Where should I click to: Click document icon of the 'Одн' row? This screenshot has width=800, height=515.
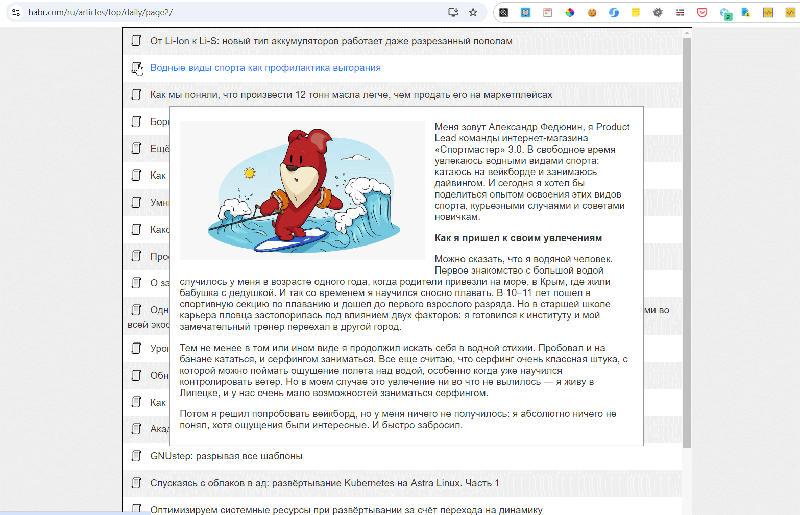coord(136,310)
